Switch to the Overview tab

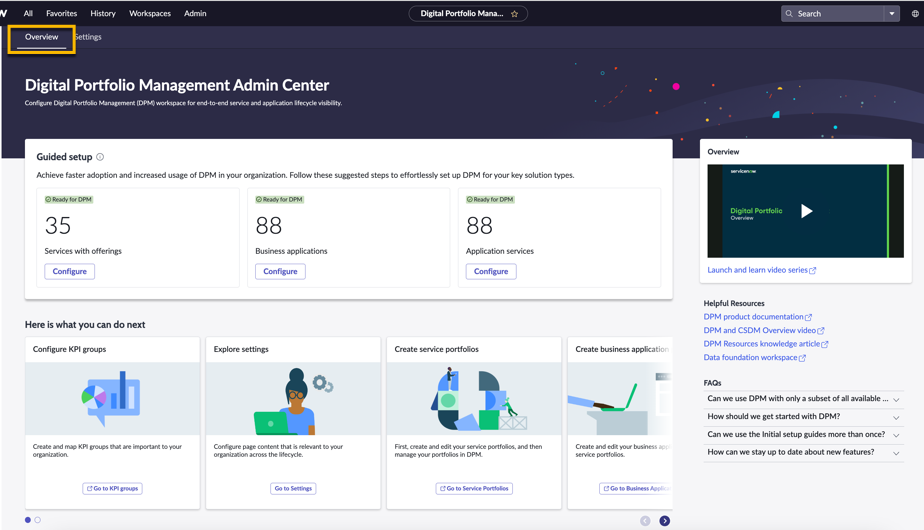click(x=42, y=37)
